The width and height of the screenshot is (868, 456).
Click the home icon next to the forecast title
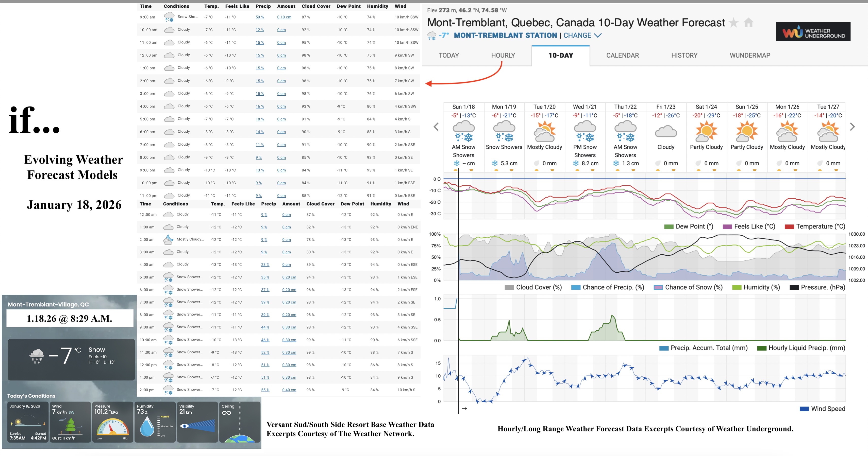(x=748, y=23)
